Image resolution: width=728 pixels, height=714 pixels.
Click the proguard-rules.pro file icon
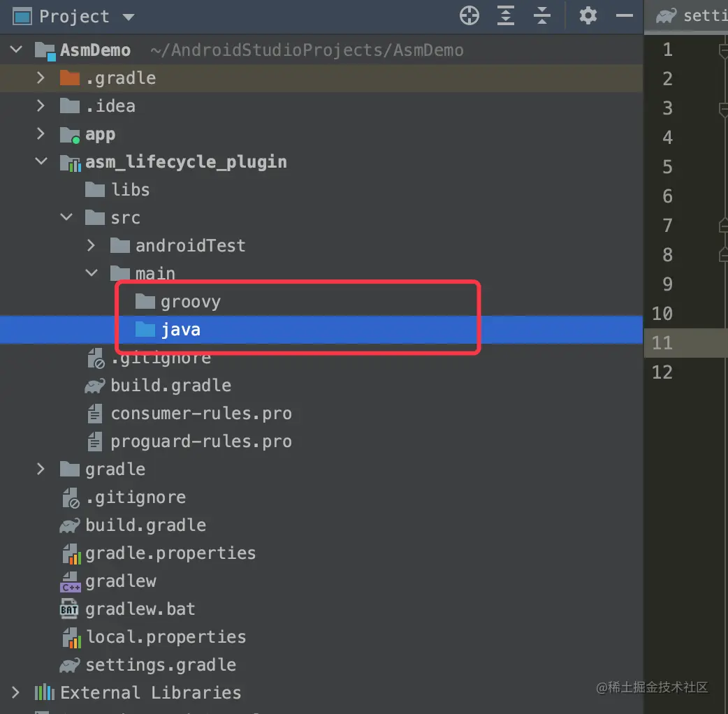(x=95, y=441)
